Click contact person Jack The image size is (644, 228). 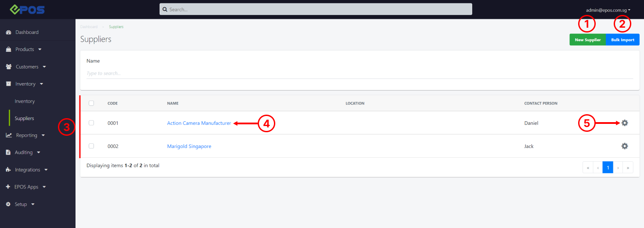point(529,146)
